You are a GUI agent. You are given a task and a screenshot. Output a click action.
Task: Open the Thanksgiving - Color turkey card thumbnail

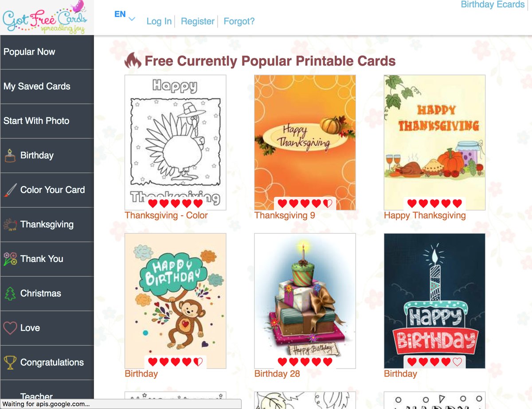coord(176,142)
